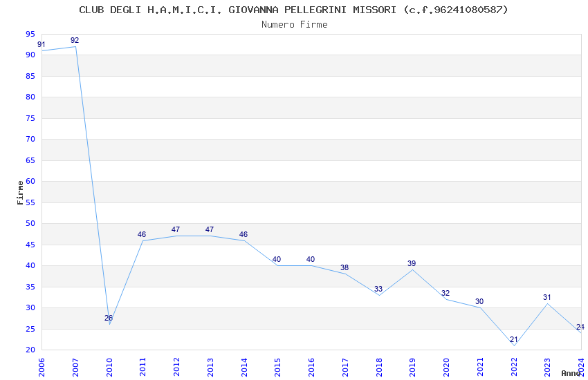Select data label 32 for year 2020
Image resolution: width=588 pixels, height=380 pixels.
445,293
